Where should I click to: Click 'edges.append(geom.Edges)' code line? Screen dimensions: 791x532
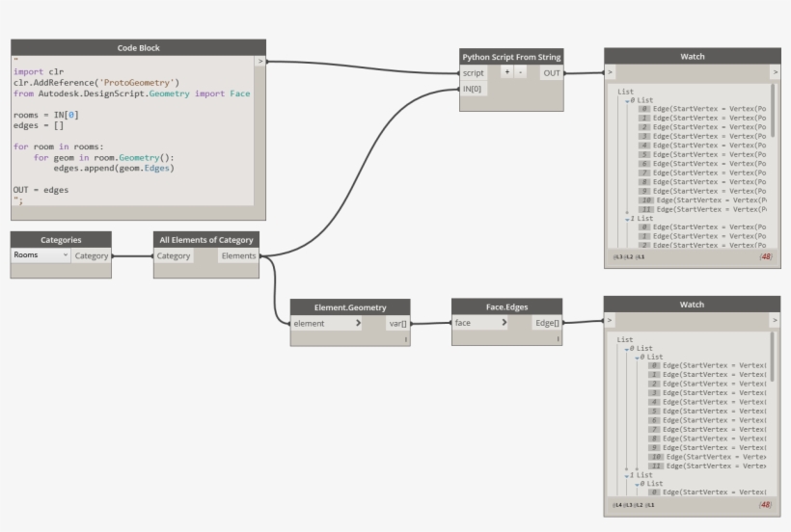pos(114,169)
